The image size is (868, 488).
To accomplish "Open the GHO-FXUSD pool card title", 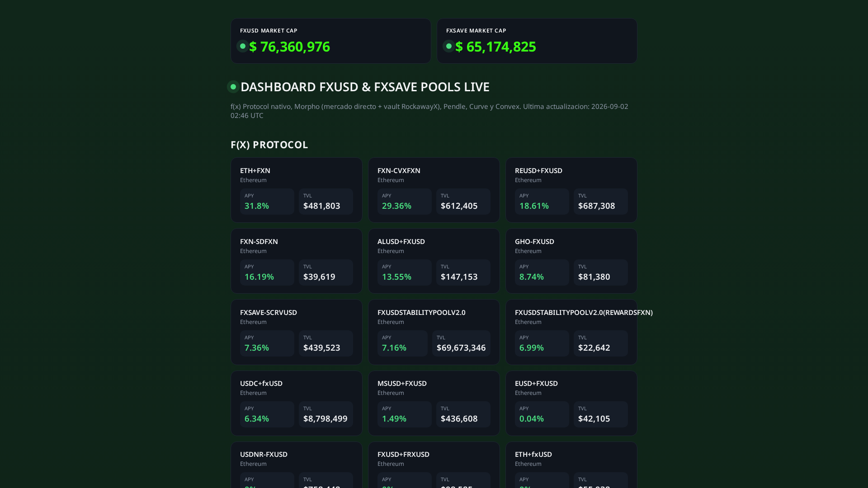I will 535,241.
